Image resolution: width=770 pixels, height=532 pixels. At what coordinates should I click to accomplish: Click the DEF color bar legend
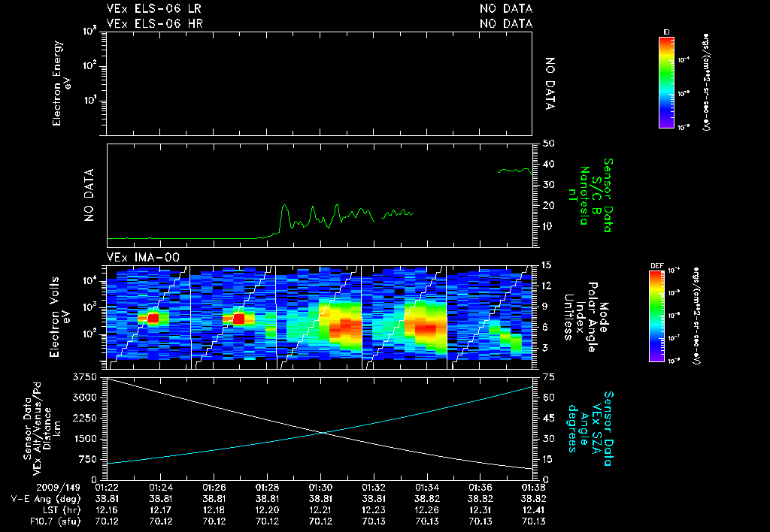point(657,316)
